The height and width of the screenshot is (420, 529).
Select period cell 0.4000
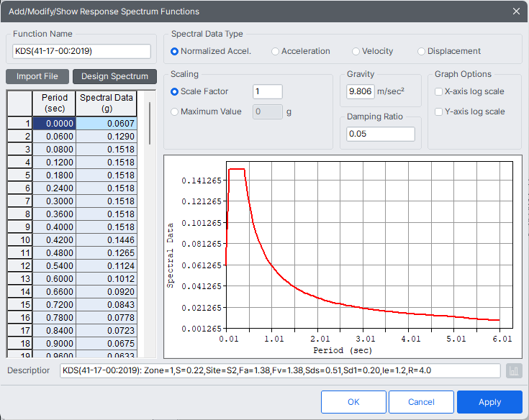pyautogui.click(x=54, y=227)
